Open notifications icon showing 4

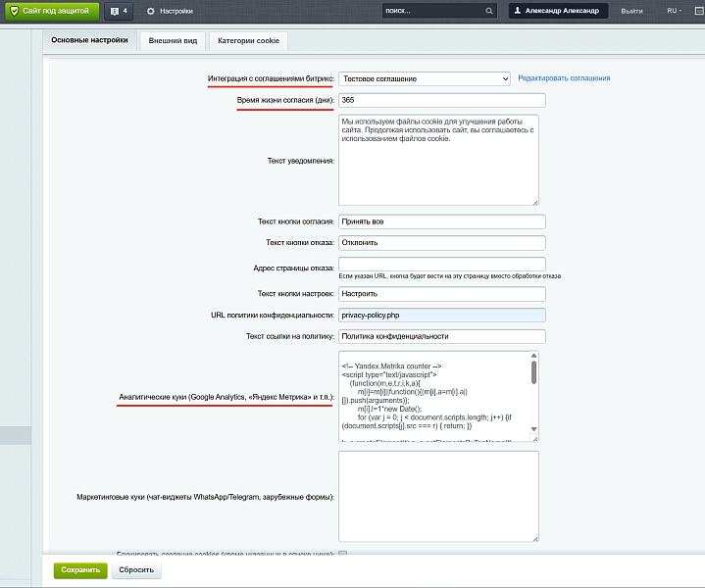(x=119, y=11)
